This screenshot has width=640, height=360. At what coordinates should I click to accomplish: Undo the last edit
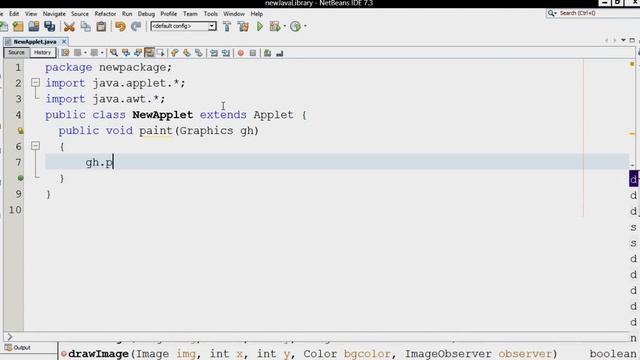tap(120, 27)
